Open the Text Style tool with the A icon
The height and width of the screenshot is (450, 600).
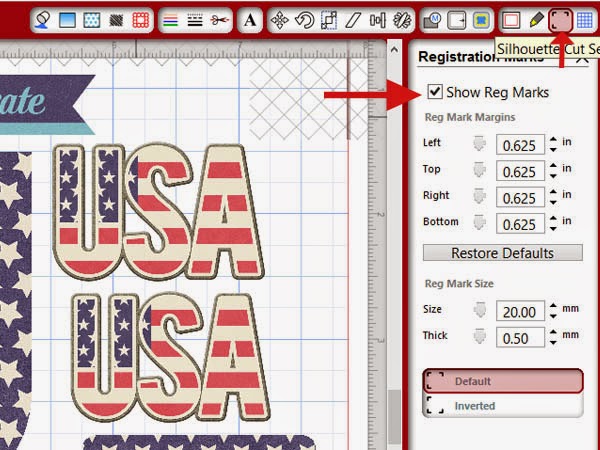pyautogui.click(x=250, y=20)
